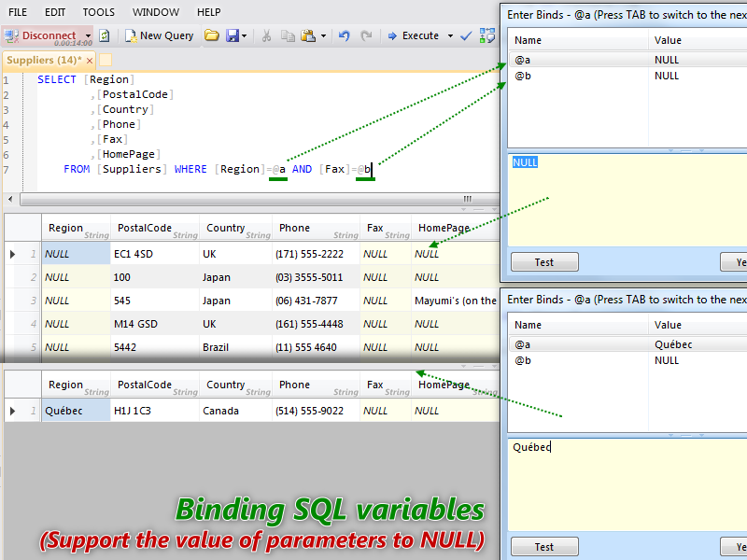This screenshot has width=747, height=560.
Task: Click the PostalCode column header in upper grid
Action: 155,228
